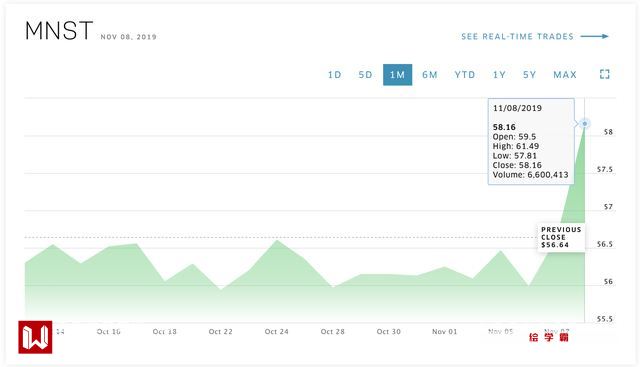This screenshot has width=640, height=367.
Task: Click the 56.5 price axis label
Action: pyautogui.click(x=604, y=244)
